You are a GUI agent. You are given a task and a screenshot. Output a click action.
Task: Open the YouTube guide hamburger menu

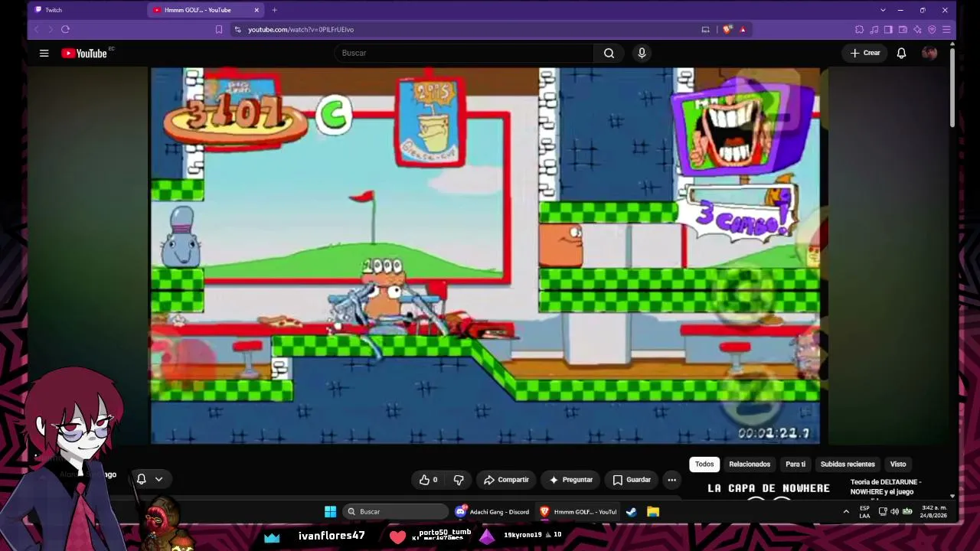coord(44,53)
